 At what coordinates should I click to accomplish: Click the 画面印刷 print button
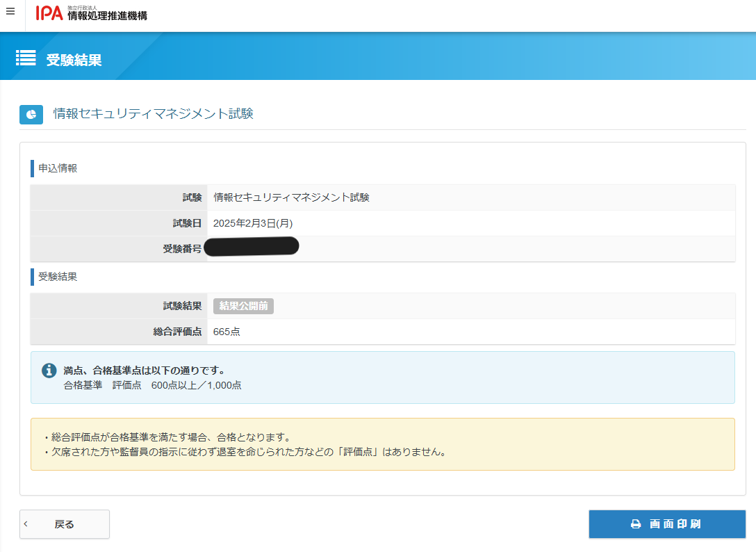click(x=667, y=524)
